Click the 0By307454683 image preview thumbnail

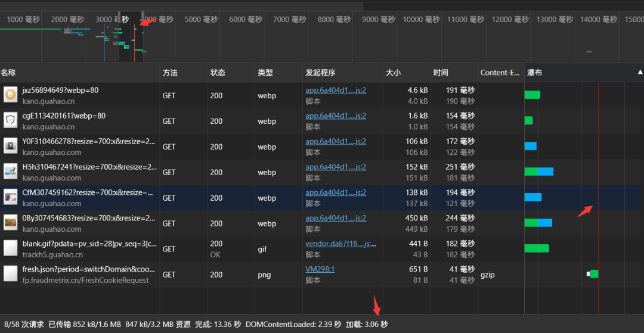tap(10, 223)
